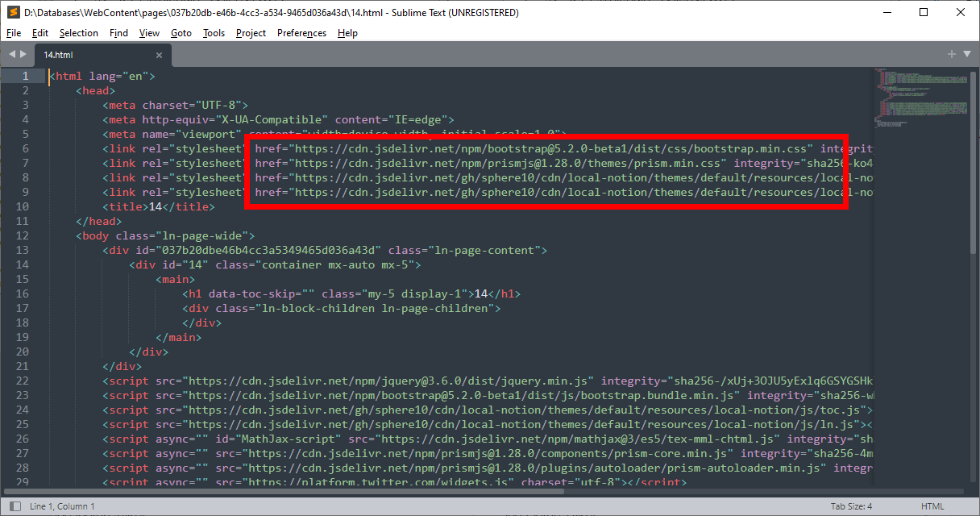Click the opening <head> tag on line 2
980x516 pixels.
[x=95, y=90]
